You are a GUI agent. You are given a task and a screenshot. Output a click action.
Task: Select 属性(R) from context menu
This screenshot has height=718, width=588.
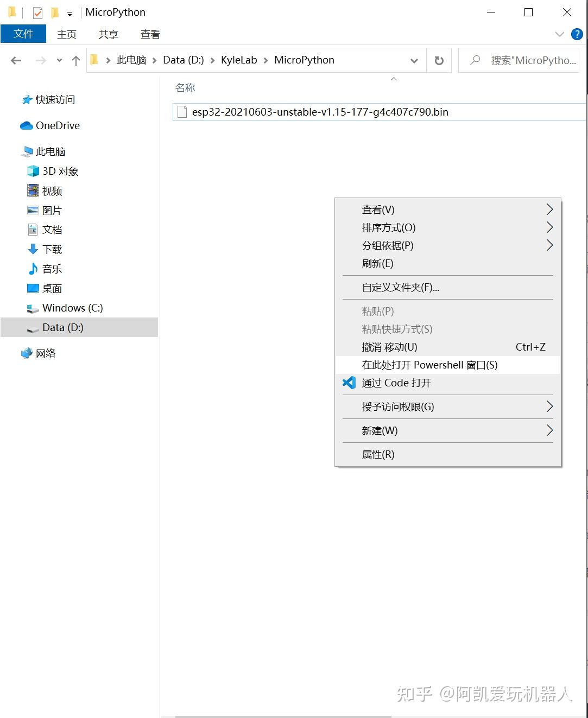coord(378,454)
